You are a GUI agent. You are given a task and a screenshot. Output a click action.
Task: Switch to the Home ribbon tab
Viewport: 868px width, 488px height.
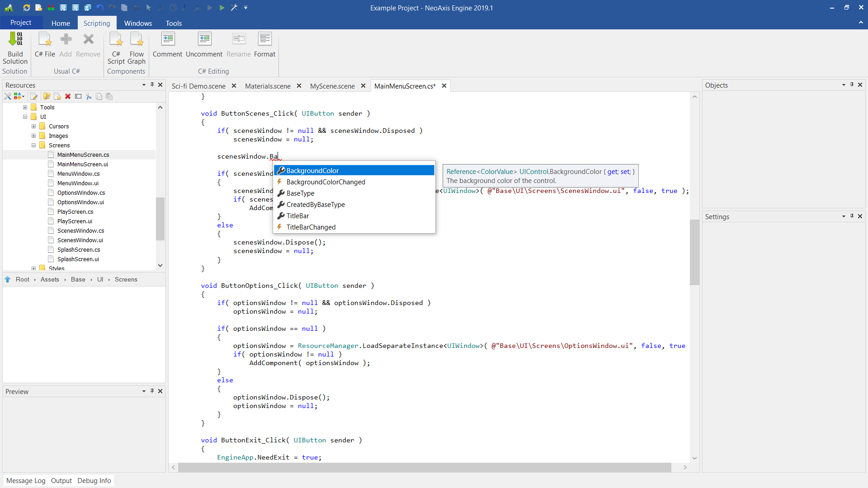tap(61, 23)
